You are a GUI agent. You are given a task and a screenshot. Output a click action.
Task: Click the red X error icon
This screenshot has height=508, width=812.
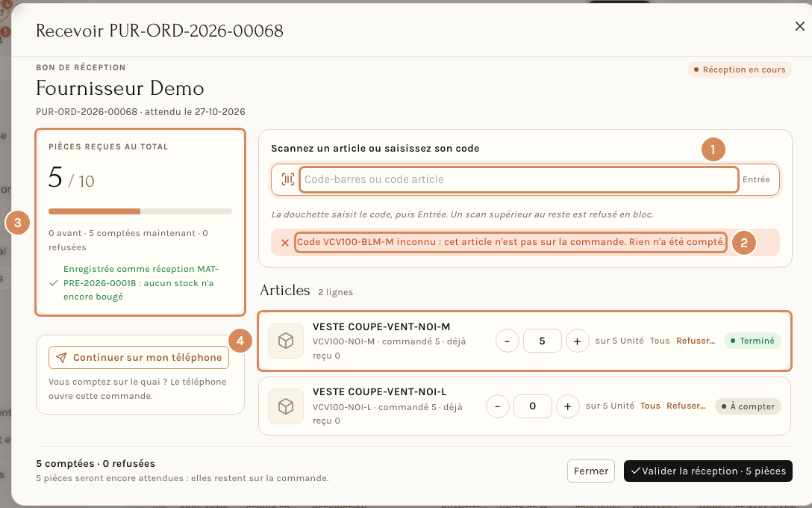pos(285,242)
